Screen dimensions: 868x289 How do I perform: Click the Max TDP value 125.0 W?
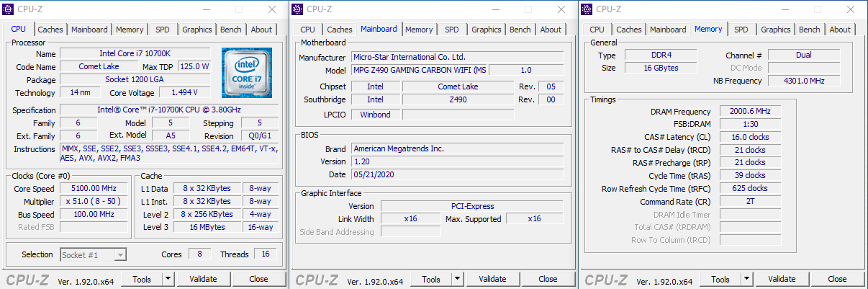pos(194,67)
